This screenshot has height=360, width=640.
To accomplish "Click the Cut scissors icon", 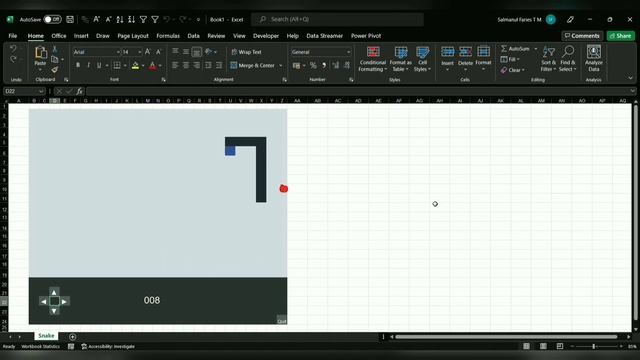I will click(x=55, y=49).
